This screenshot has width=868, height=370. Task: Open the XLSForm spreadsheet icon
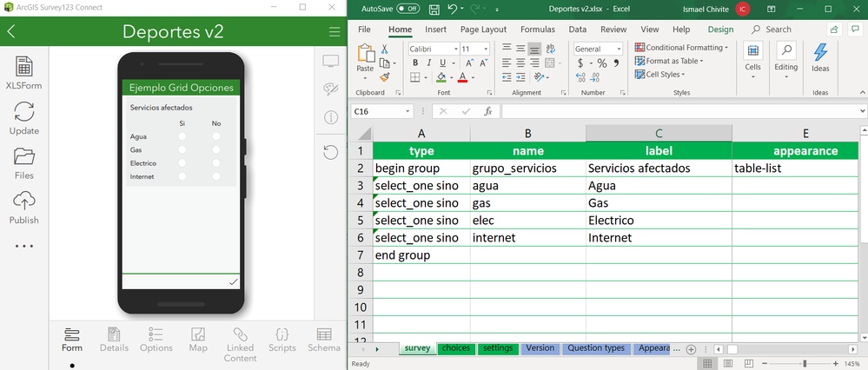[23, 67]
